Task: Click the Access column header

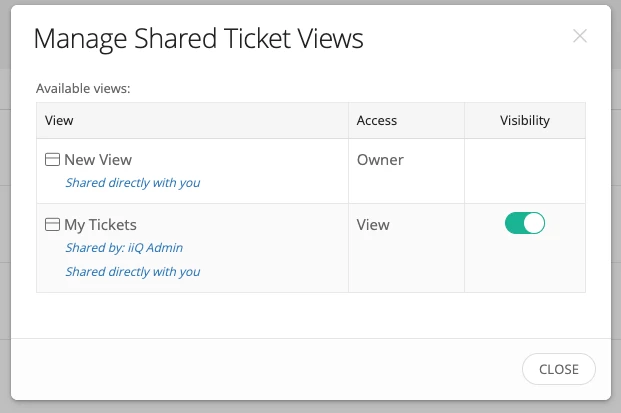Action: click(x=377, y=120)
